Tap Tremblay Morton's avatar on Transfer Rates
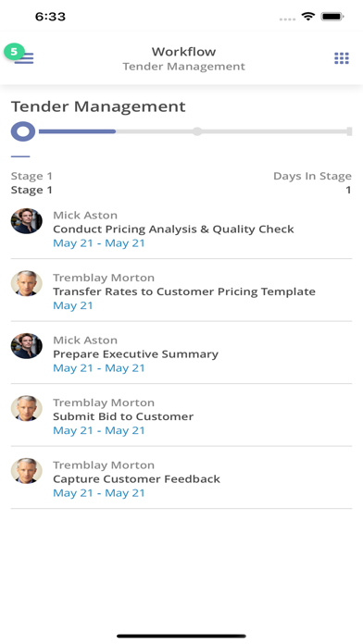 27,283
